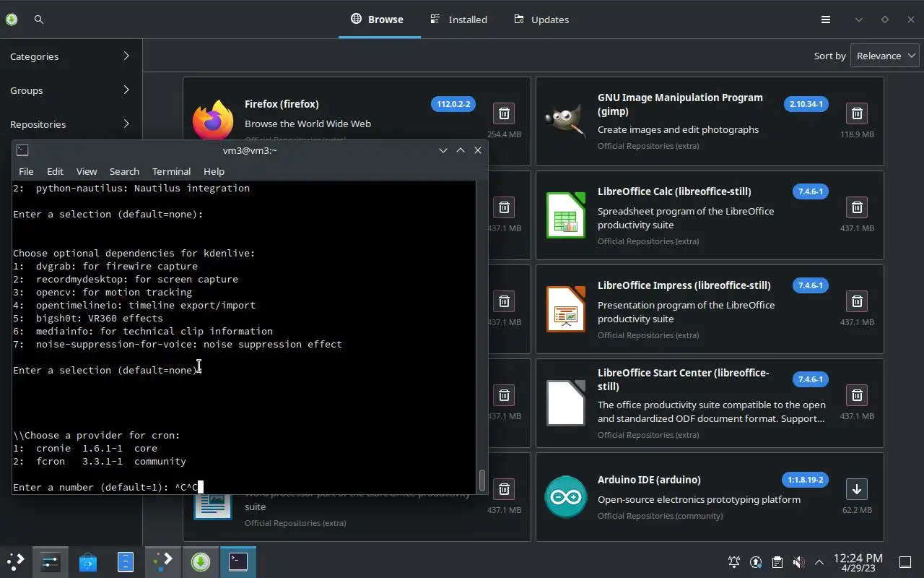Switch to the Installed tab
Screen dimensions: 924x578
(x=459, y=20)
